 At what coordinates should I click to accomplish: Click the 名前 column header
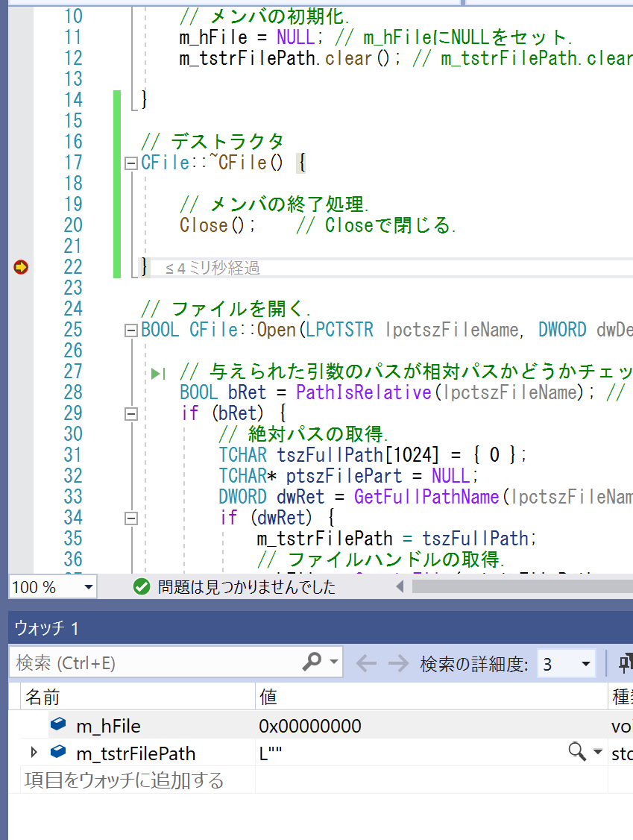point(137,697)
